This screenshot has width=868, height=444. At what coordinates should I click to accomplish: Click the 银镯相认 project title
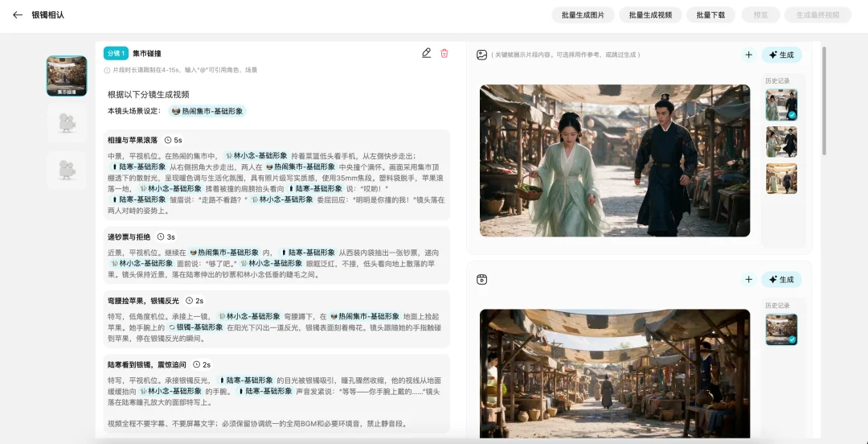point(48,15)
